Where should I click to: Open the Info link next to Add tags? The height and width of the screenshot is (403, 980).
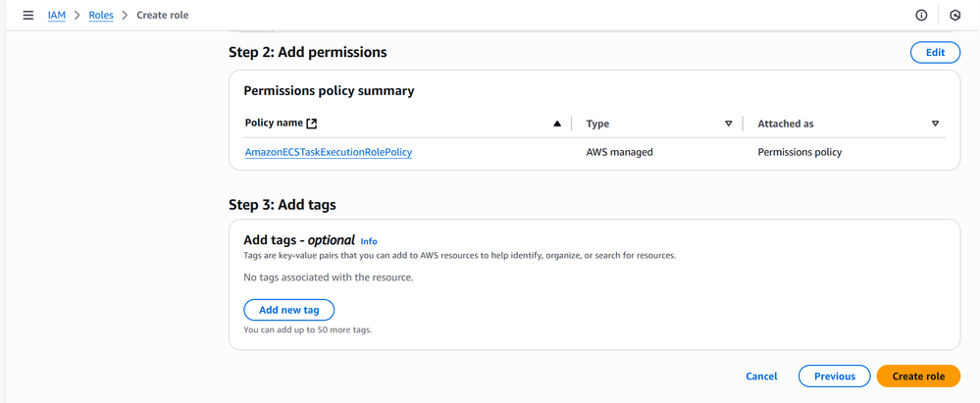click(x=368, y=241)
